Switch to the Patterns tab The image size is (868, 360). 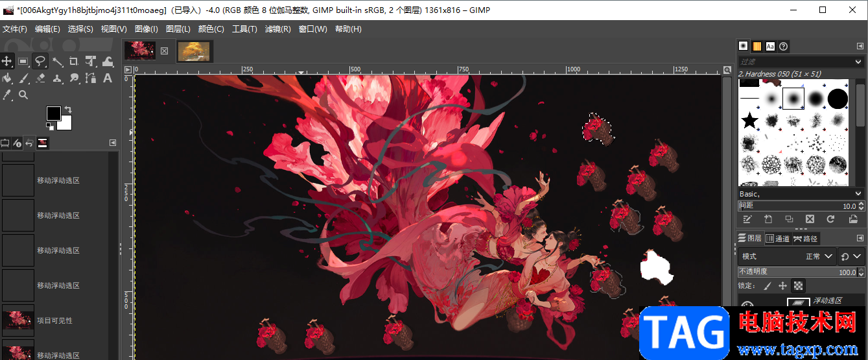click(x=757, y=46)
